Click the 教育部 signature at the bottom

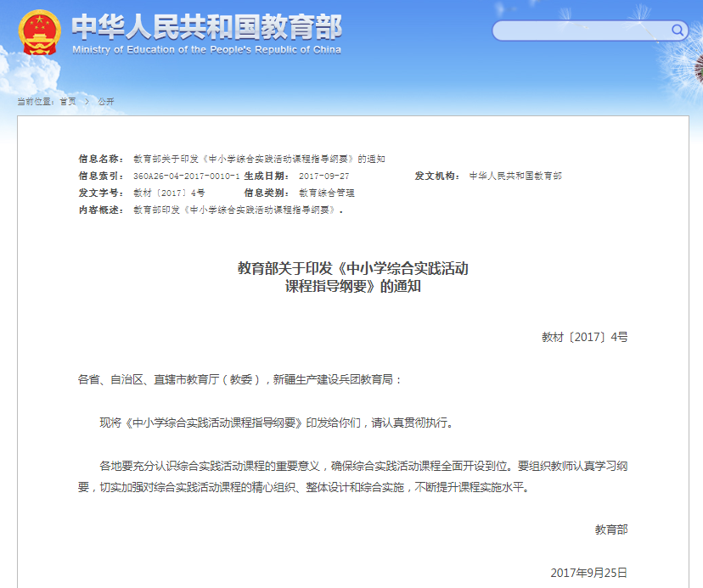(611, 529)
